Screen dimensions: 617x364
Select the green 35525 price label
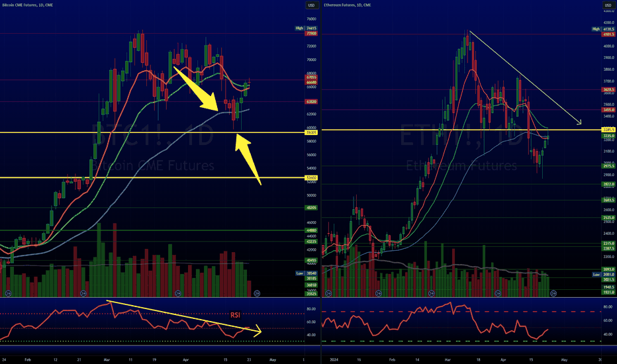coord(311,294)
